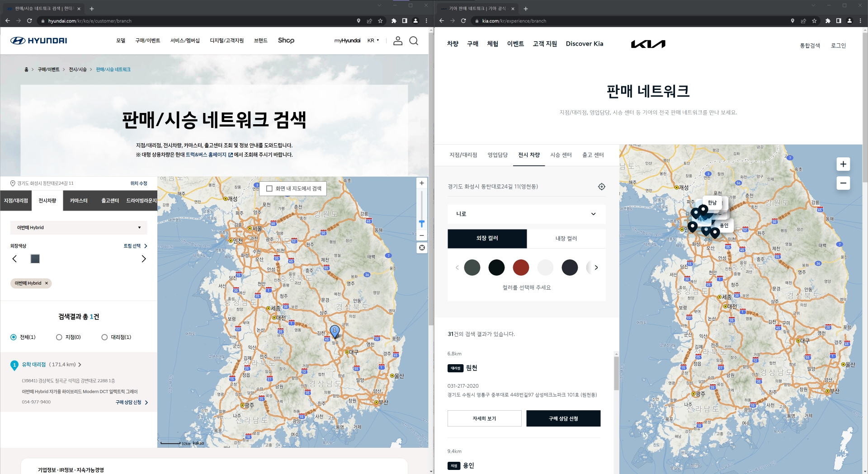Switch to 지점/대리점 tab on Hyundai
Image resolution: width=868 pixels, height=474 pixels.
point(16,201)
